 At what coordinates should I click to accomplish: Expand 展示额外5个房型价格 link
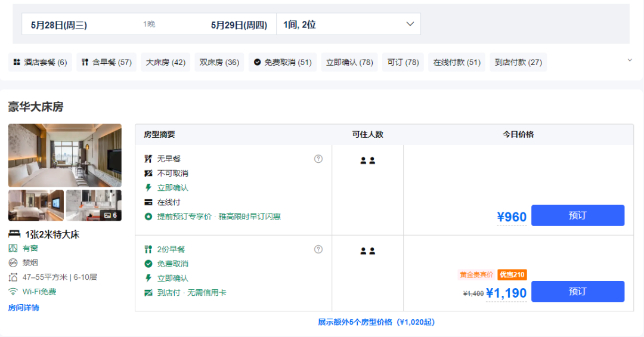pos(376,322)
